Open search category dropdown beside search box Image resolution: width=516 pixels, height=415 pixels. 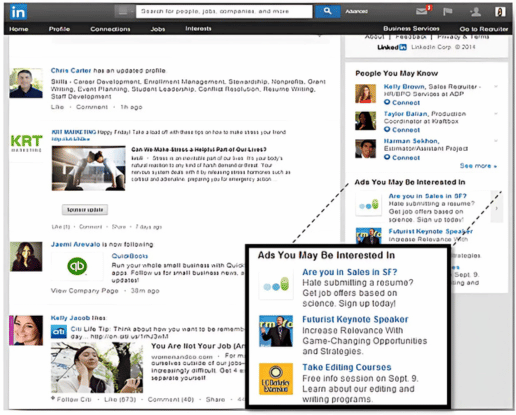pos(124,11)
